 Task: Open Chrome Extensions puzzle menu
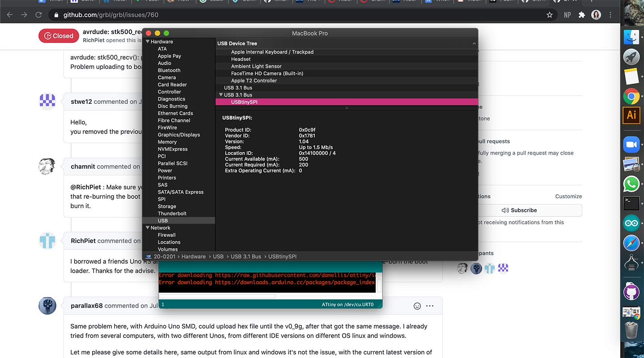coord(582,15)
